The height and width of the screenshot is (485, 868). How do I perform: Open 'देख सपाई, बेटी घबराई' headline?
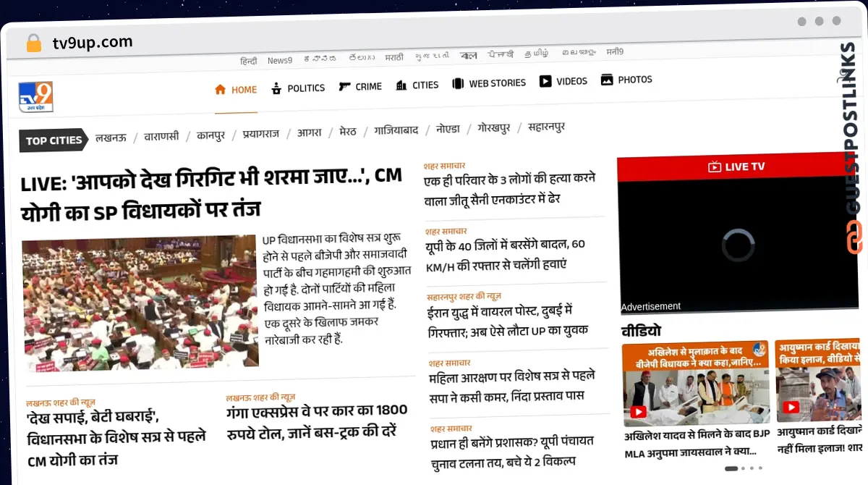coord(116,439)
